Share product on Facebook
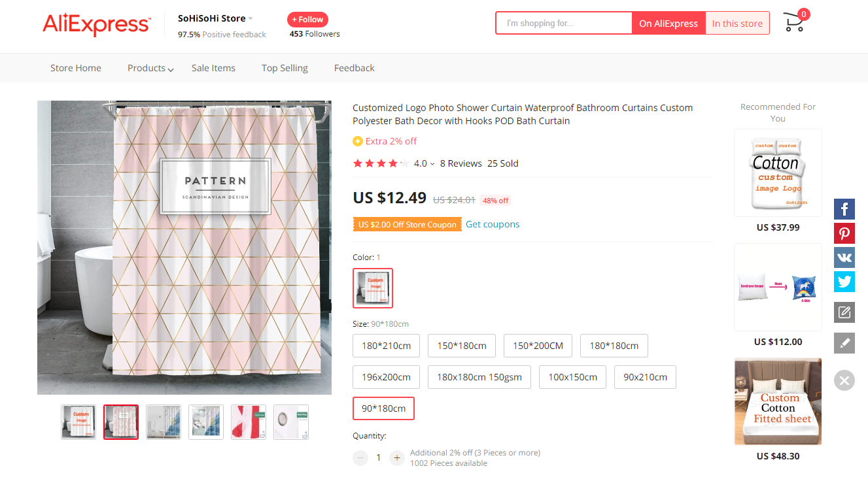 [x=844, y=209]
